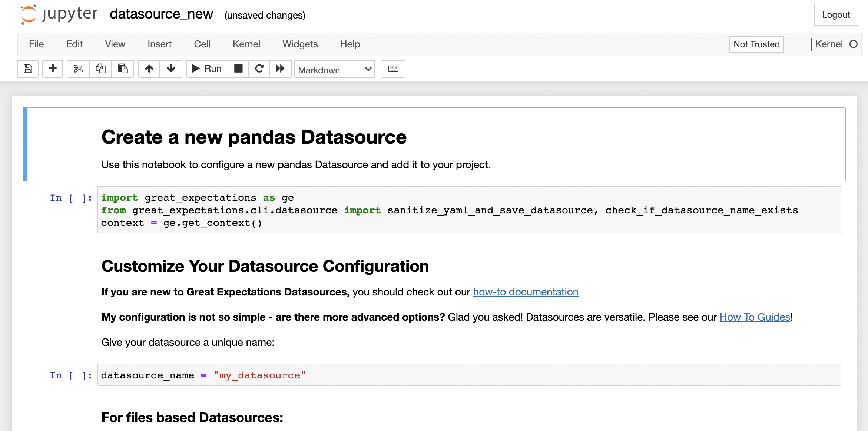
Task: Open the Widgets menu
Action: tap(300, 44)
